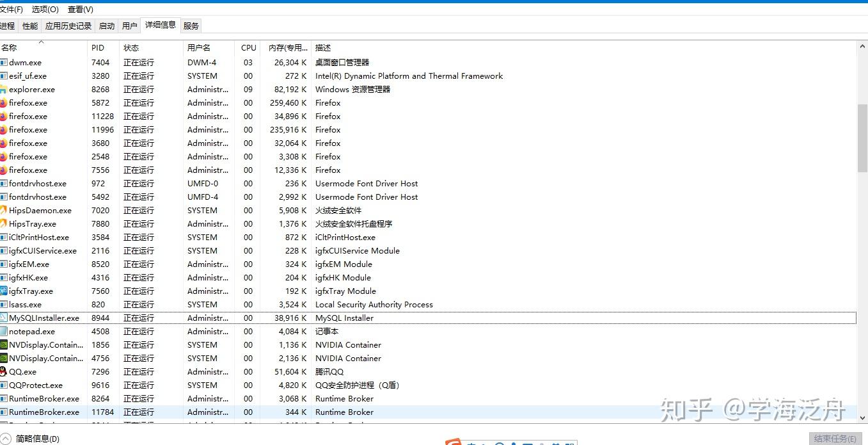Click the HipsDaemon.exe Huorong icon

pos(3,210)
